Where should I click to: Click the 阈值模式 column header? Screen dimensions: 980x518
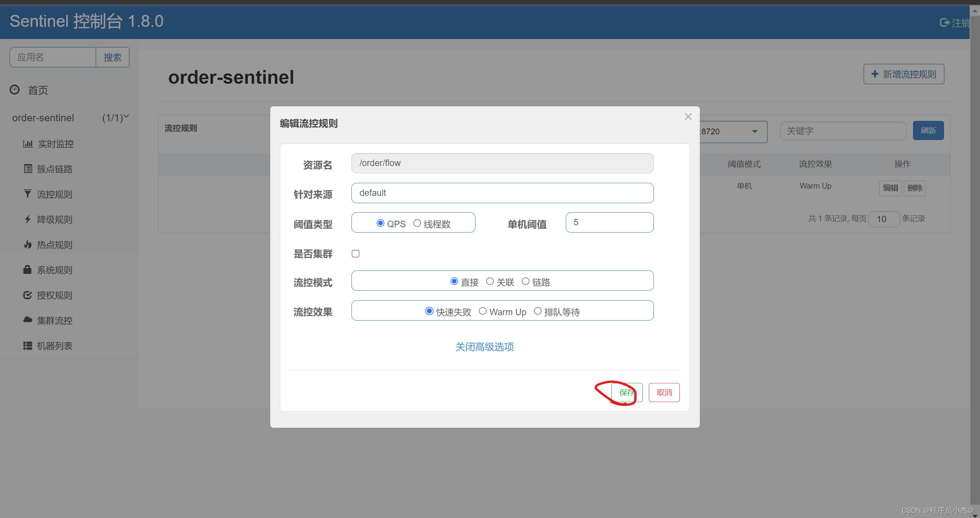pyautogui.click(x=744, y=164)
